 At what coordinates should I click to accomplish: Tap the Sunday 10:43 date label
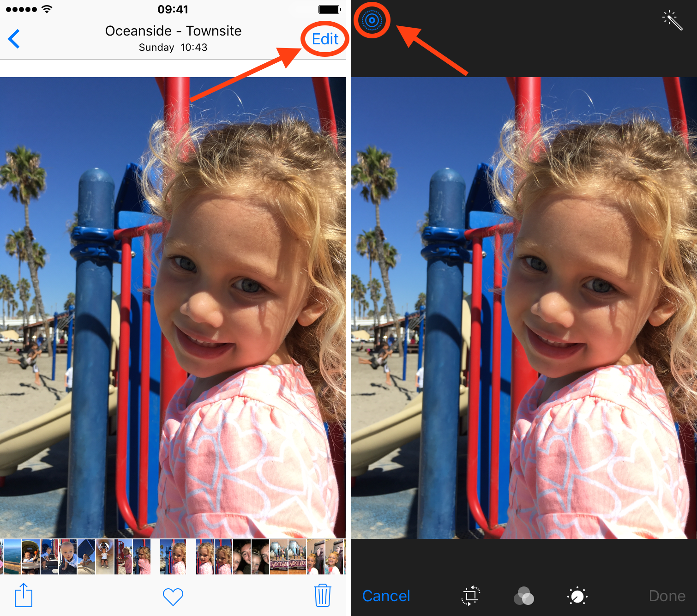[x=173, y=47]
